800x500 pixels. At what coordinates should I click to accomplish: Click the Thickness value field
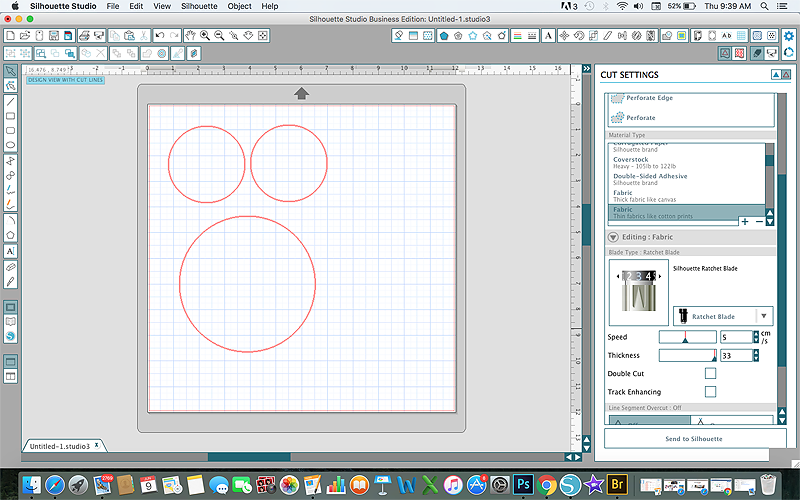click(x=736, y=356)
